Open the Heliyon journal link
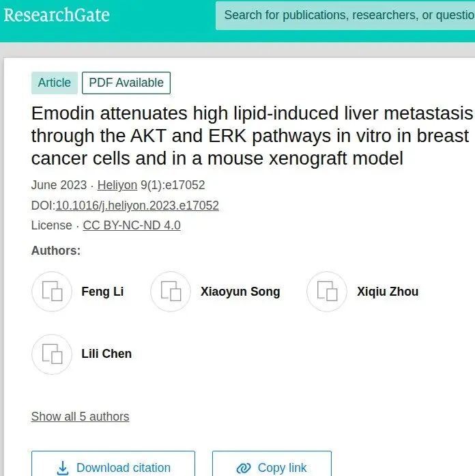Screen dimensions: 475x476 [117, 185]
